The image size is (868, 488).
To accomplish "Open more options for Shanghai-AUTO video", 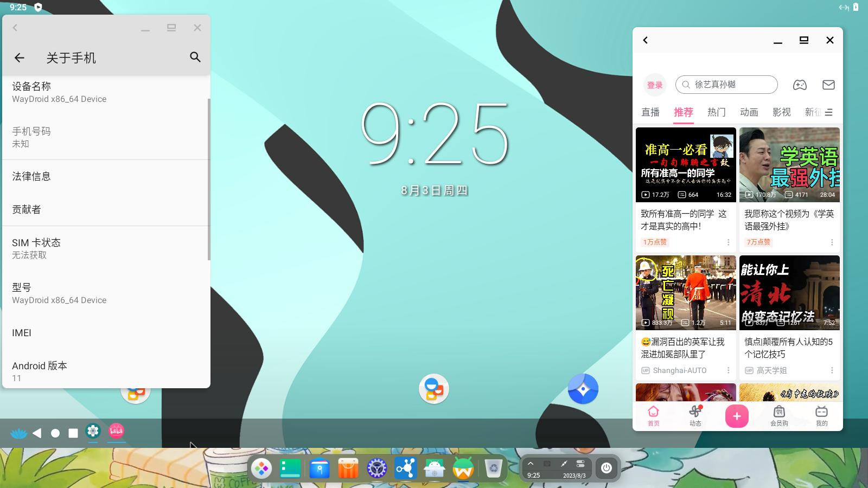I will pos(729,370).
